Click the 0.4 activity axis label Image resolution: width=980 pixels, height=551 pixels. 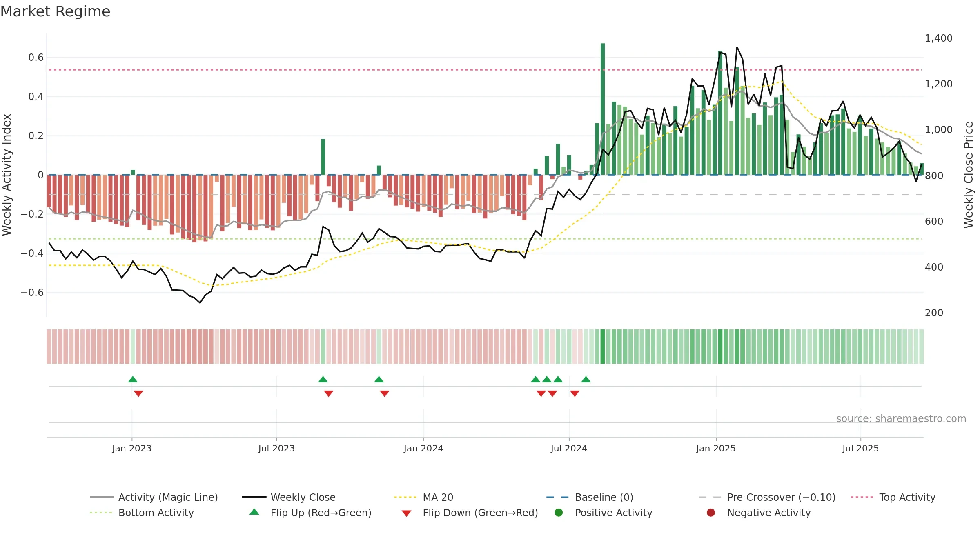pos(36,97)
